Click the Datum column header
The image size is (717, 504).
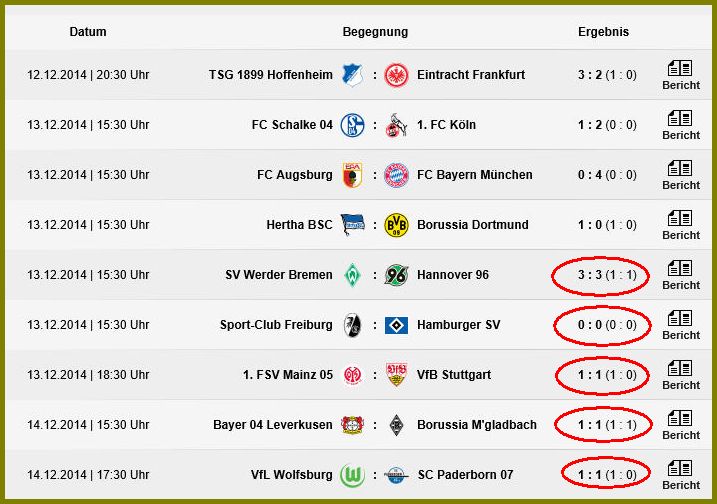coord(88,32)
